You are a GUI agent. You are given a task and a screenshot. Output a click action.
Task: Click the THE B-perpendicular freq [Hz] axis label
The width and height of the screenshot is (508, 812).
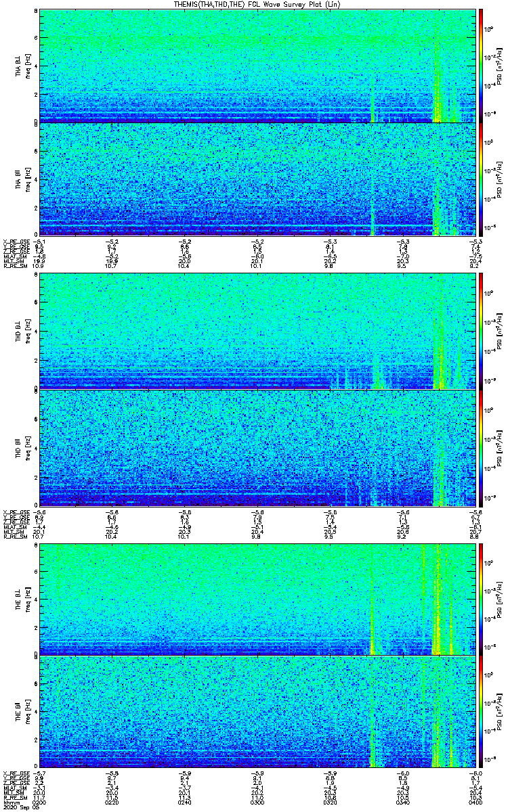pyautogui.click(x=26, y=599)
